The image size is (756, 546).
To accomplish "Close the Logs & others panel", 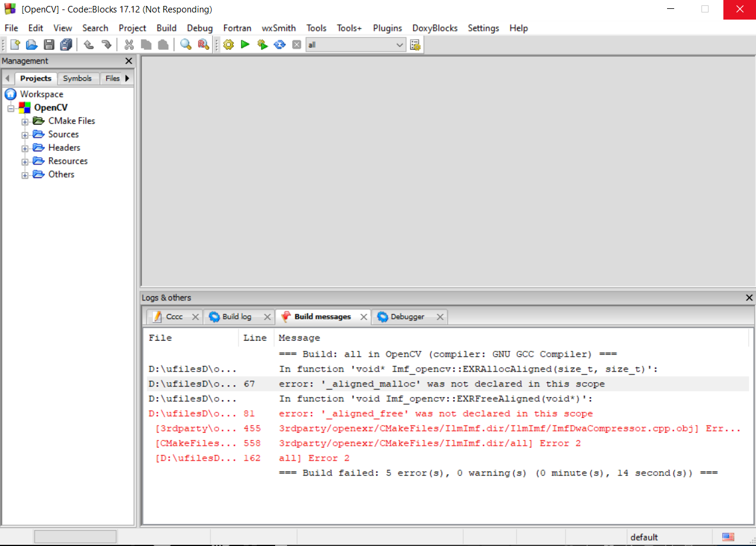I will pyautogui.click(x=749, y=298).
